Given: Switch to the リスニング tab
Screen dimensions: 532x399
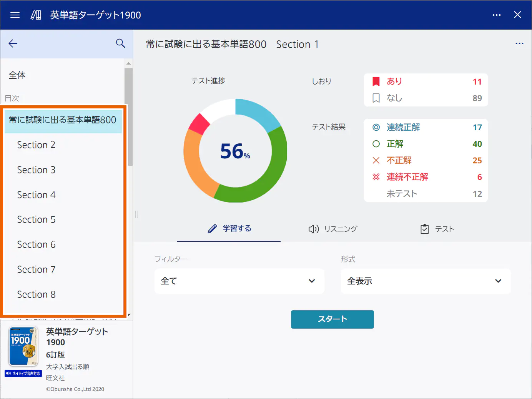Looking at the screenshot, I should 333,229.
